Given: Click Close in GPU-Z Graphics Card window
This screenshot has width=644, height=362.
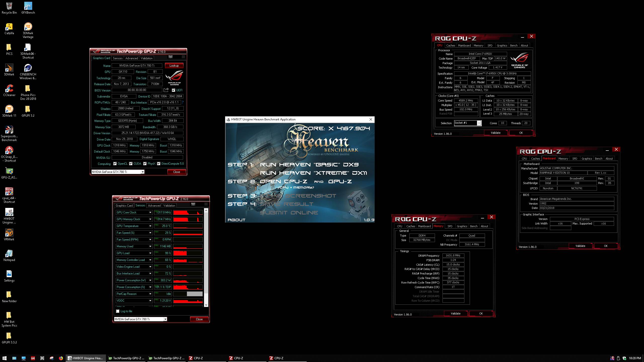Looking at the screenshot, I should (177, 172).
